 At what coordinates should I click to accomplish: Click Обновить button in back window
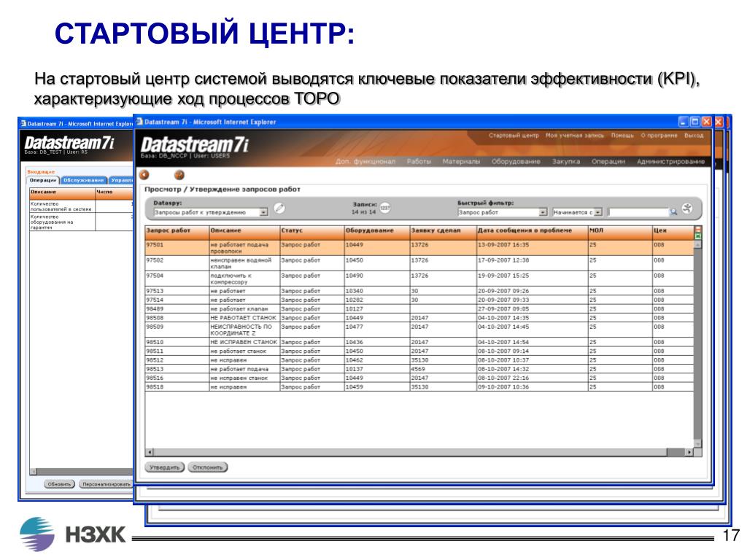pyautogui.click(x=59, y=484)
